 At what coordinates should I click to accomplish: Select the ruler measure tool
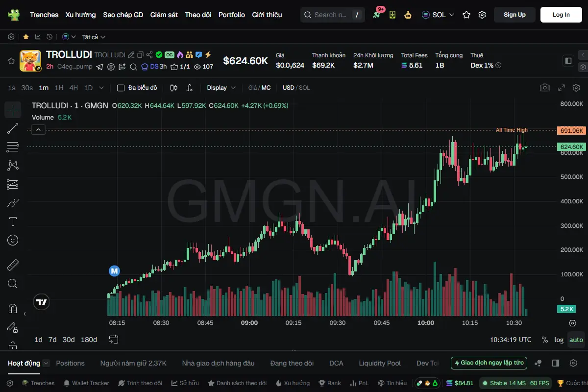point(13,265)
